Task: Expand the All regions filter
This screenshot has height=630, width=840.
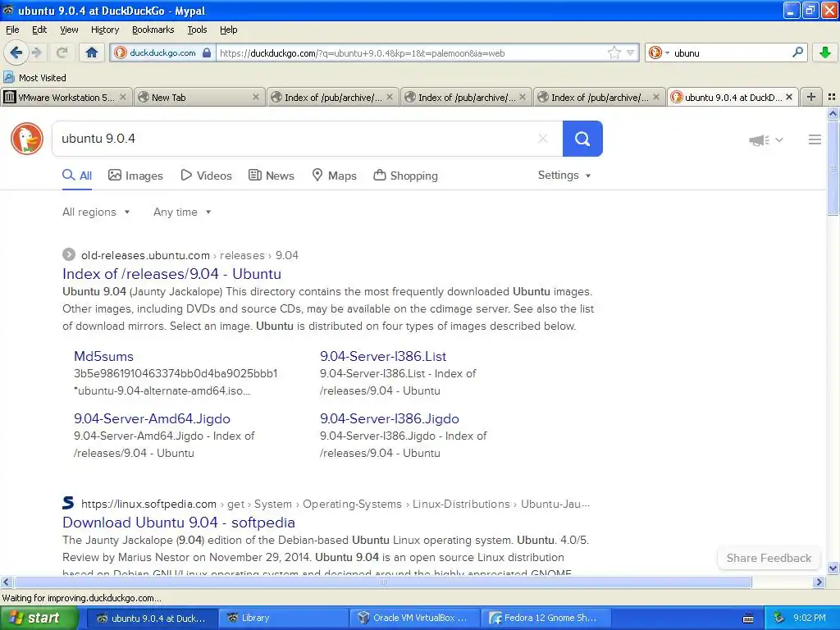Action: coord(96,212)
